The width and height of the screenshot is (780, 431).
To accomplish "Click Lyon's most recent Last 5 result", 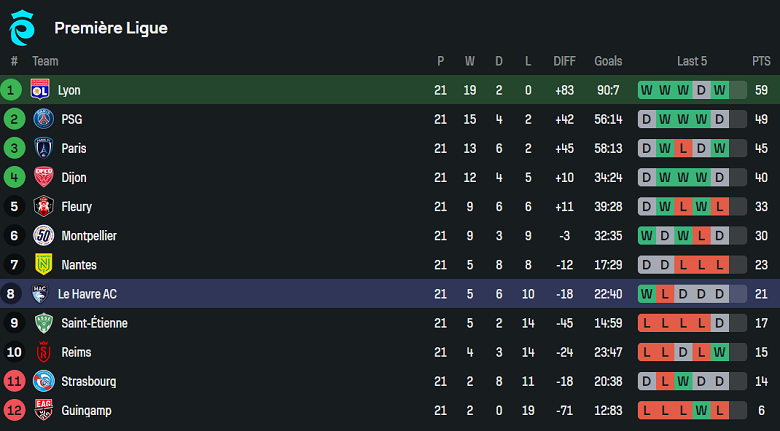I will click(719, 90).
